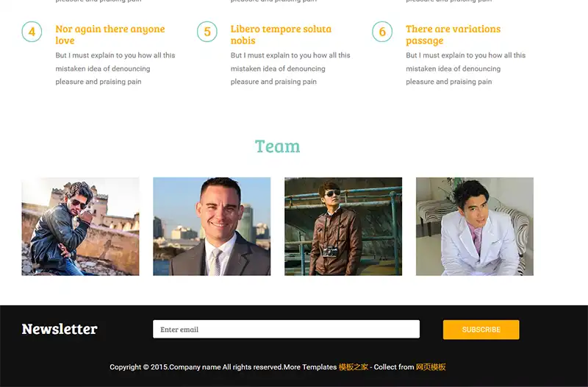Open team photo of smiling man in gray suit
The width and height of the screenshot is (588, 387).
point(212,227)
